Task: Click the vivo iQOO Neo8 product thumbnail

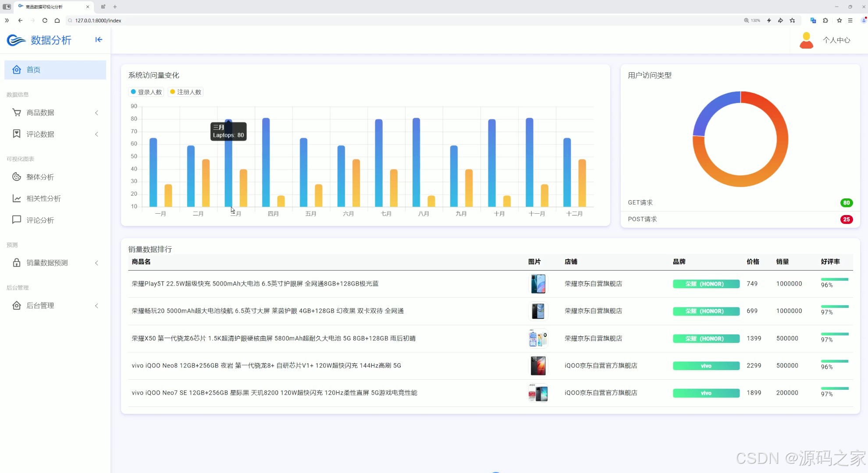Action: (538, 366)
